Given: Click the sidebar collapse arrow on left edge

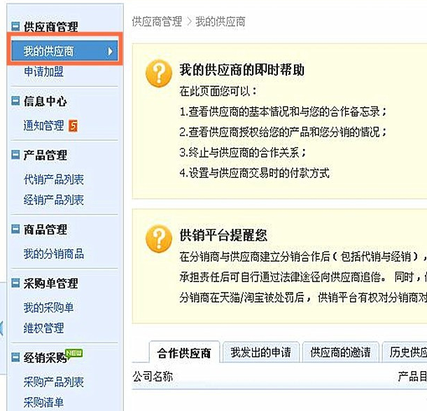Looking at the screenshot, I should click(2, 328).
